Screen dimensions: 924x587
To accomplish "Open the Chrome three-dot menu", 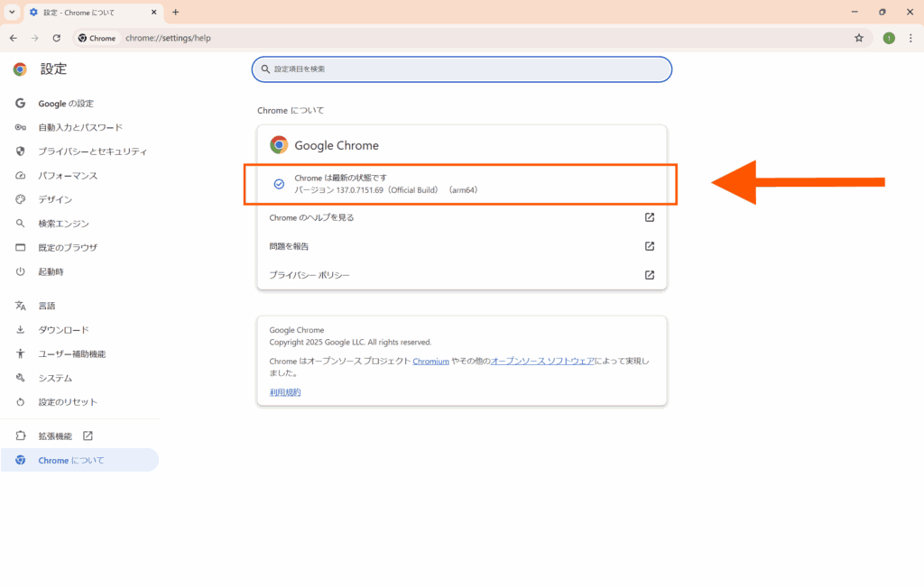I will coord(910,38).
